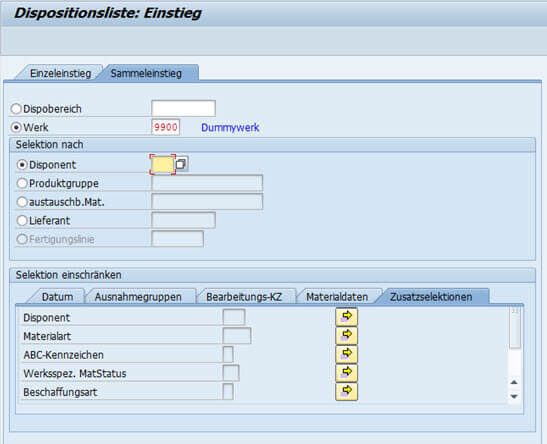547x444 pixels.
Task: Select the austauschb.Mat. radio button
Action: click(22, 202)
